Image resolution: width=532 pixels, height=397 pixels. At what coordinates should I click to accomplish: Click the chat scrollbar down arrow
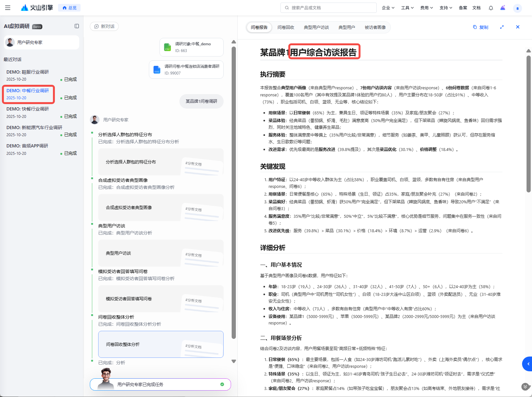coord(234,361)
